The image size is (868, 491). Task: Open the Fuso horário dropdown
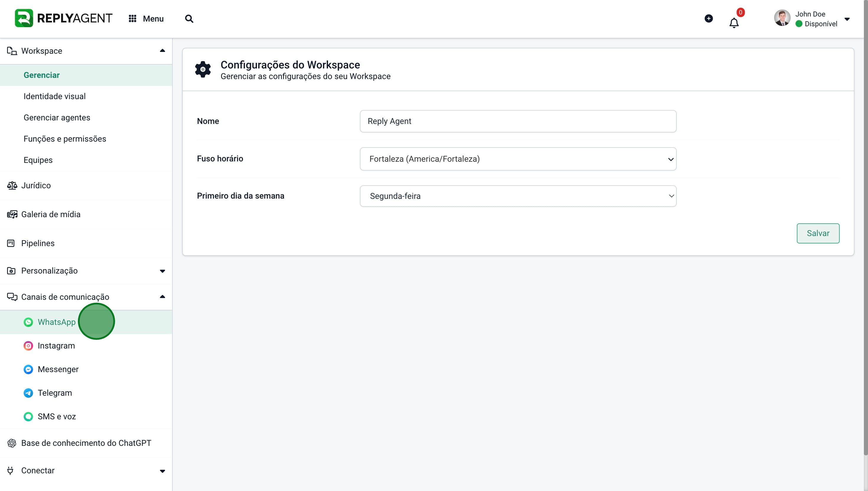point(518,159)
